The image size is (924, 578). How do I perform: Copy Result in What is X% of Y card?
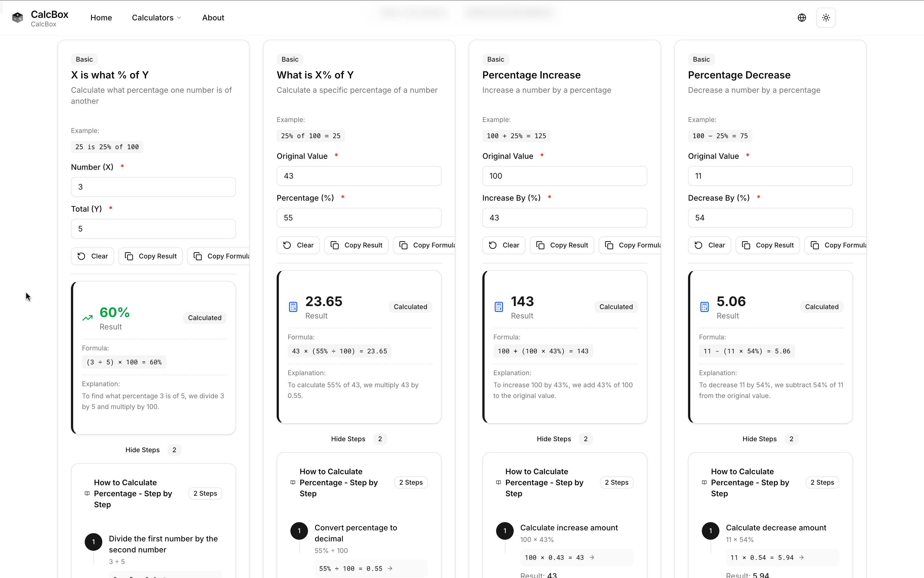tap(356, 245)
